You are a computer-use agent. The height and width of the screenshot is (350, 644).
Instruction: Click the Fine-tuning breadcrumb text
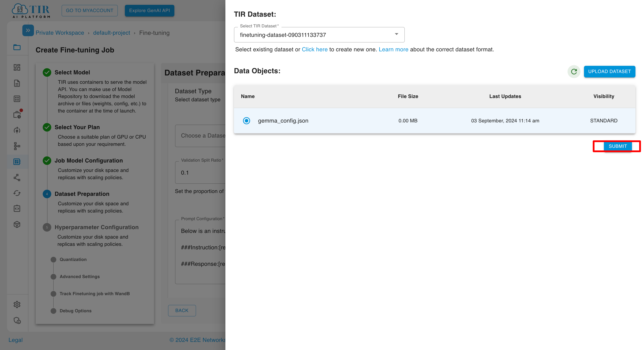pyautogui.click(x=154, y=33)
